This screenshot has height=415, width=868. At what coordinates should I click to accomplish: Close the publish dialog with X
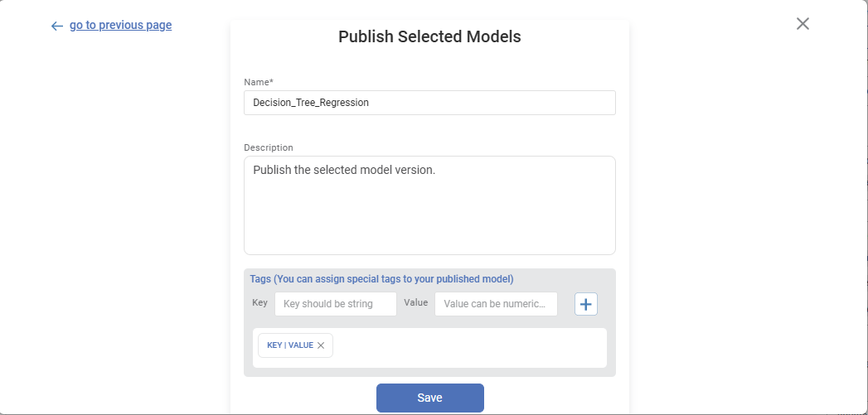coord(803,24)
